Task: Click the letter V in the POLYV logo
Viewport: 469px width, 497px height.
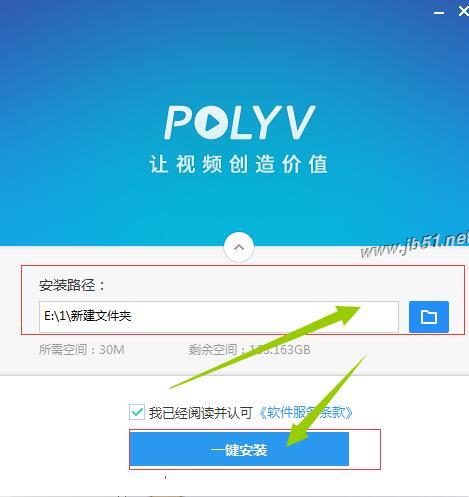Action: point(299,122)
